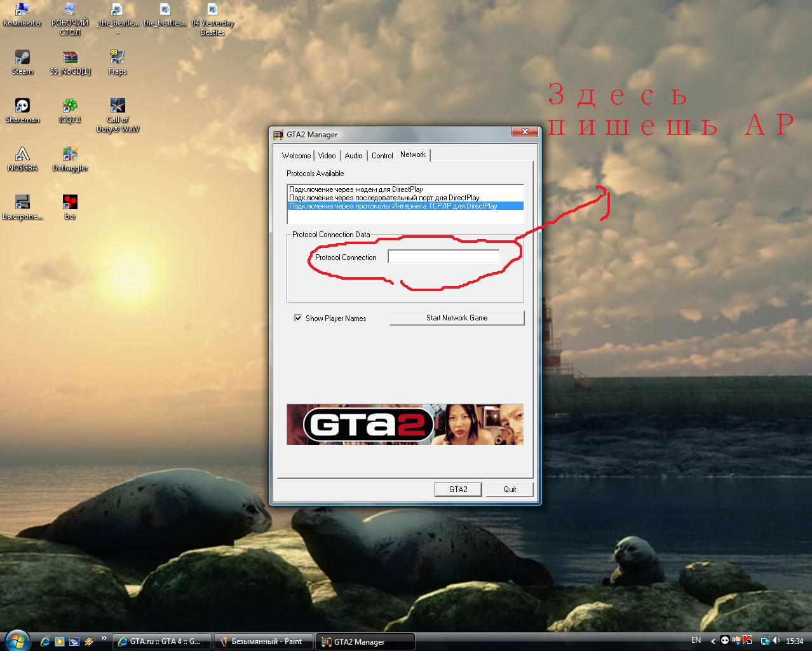
Task: Launch the Steam desktop shortcut
Action: 22,62
